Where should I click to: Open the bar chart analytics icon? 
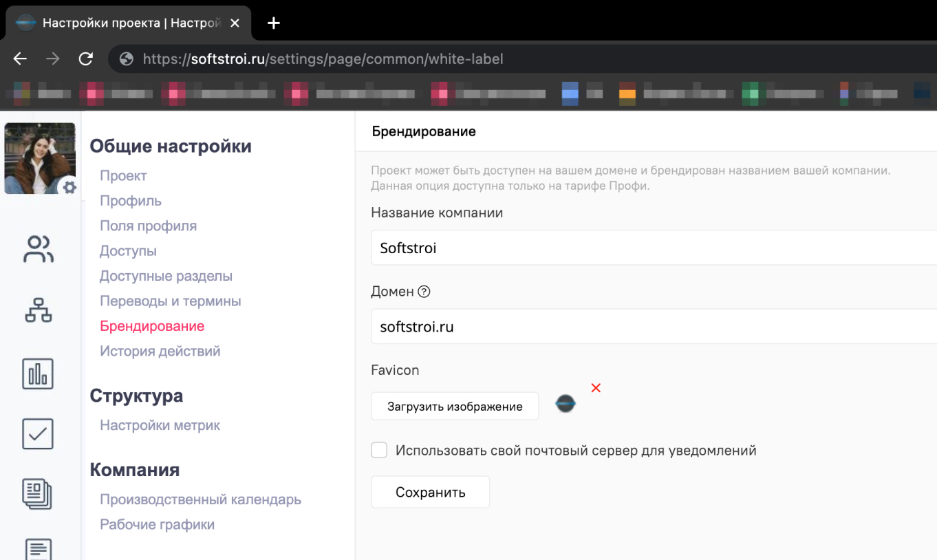coord(38,374)
